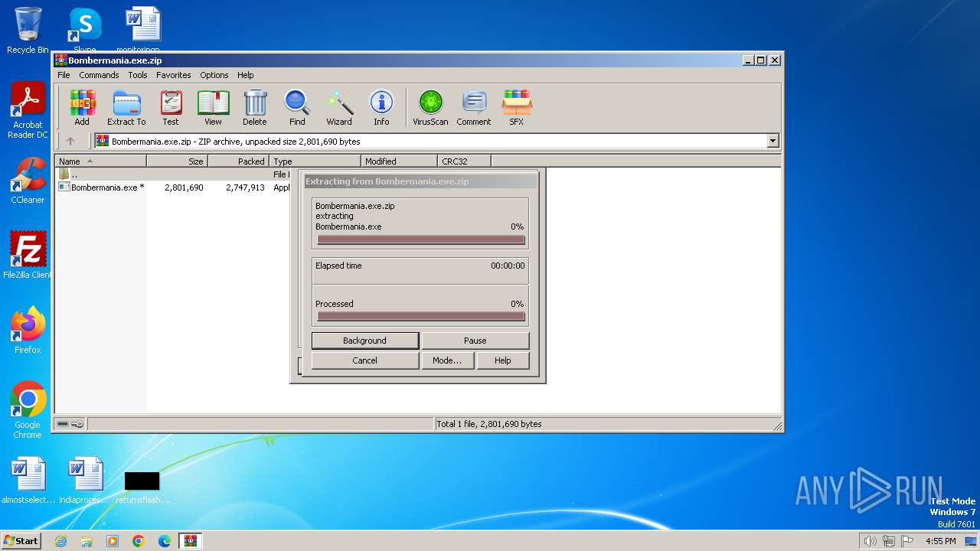Click the disk/key icon in status bar
Screen dimensions: 980x551
(70, 424)
